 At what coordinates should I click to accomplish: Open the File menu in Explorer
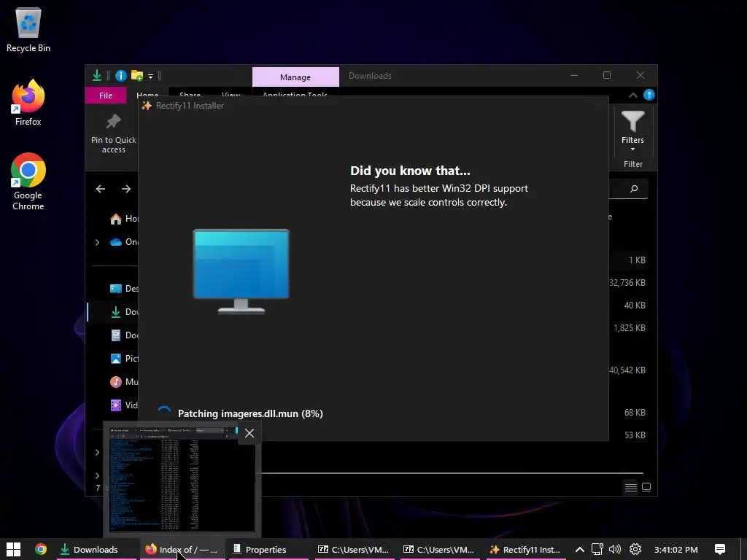(x=106, y=96)
